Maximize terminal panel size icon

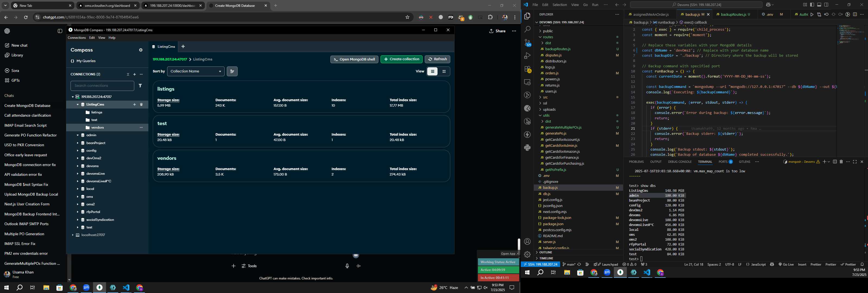[855, 162]
